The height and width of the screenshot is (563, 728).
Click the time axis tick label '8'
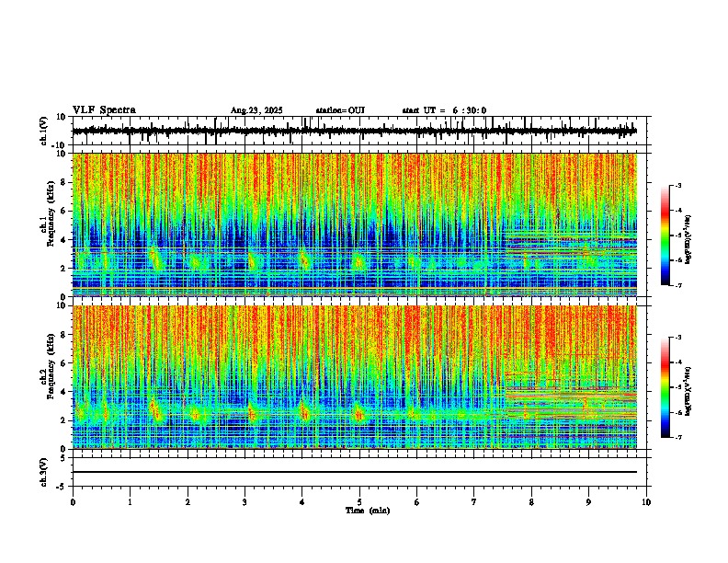click(531, 502)
